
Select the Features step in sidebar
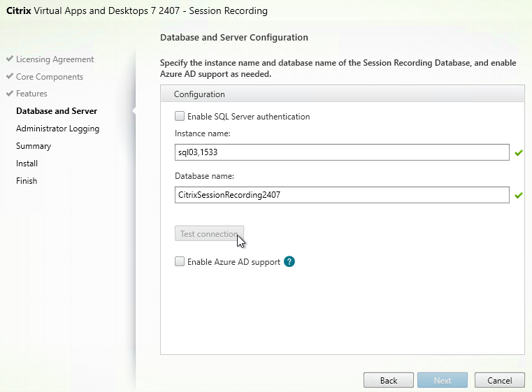pyautogui.click(x=31, y=94)
